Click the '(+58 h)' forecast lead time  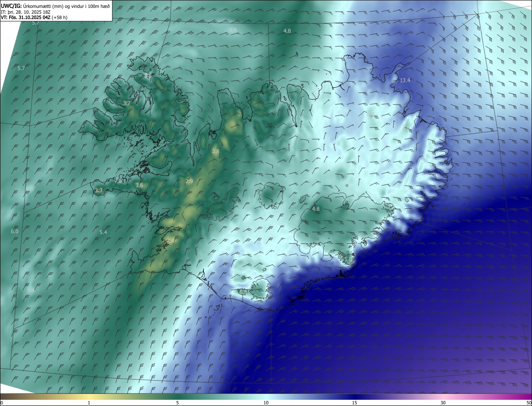[60, 17]
